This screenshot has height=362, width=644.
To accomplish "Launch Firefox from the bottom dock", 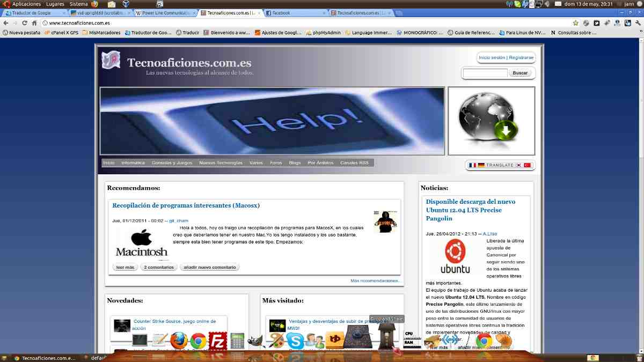I will coord(179,340).
